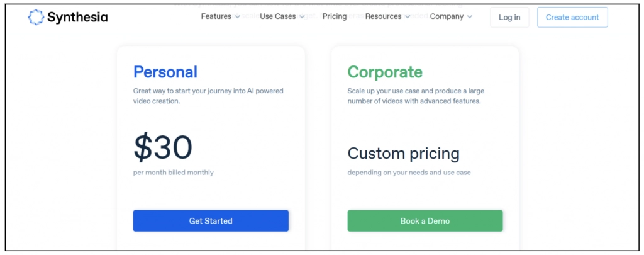
Task: Open the Use Cases menu
Action: click(x=277, y=16)
